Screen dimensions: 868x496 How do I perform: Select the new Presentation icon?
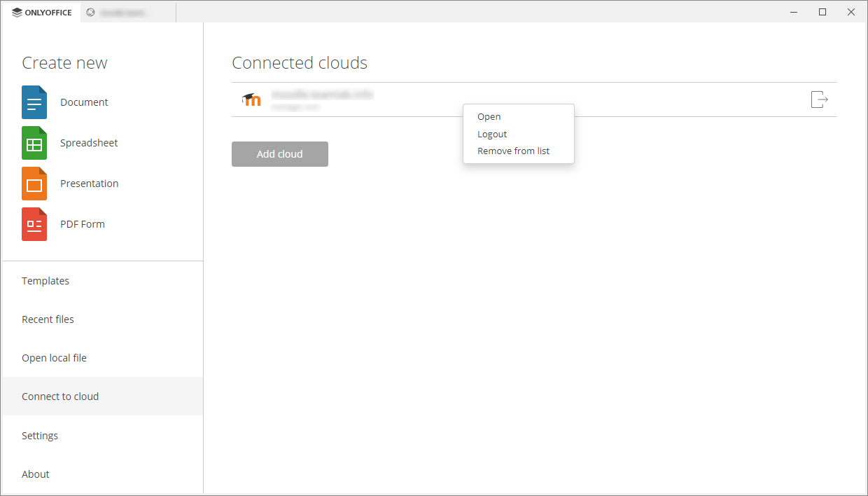point(34,183)
